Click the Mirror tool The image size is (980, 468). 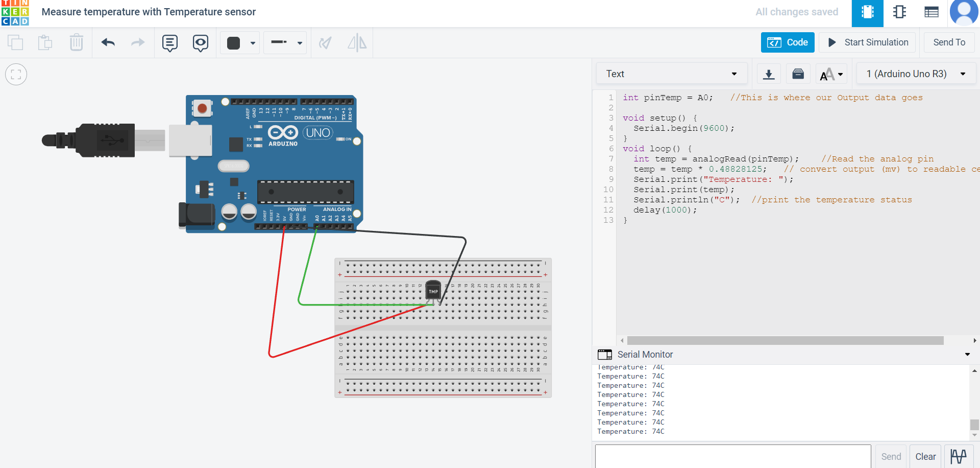(356, 43)
